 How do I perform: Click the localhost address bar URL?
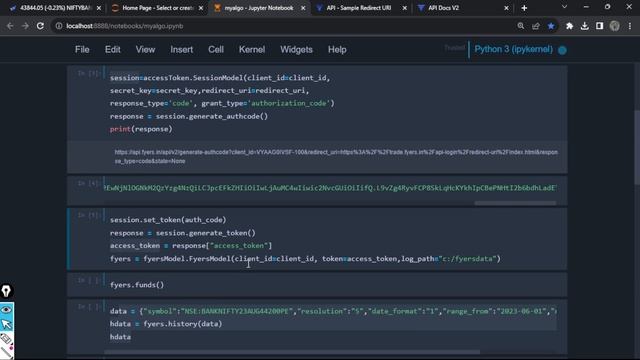124,26
